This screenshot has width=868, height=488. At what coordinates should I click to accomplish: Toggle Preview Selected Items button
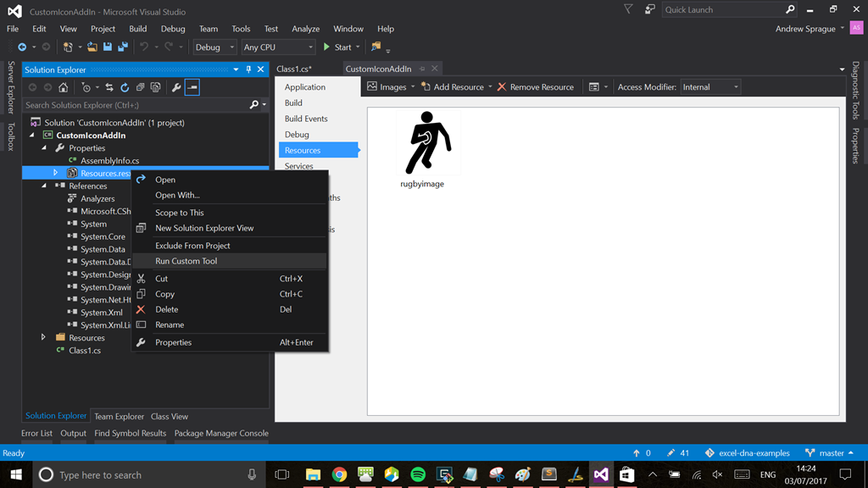192,87
